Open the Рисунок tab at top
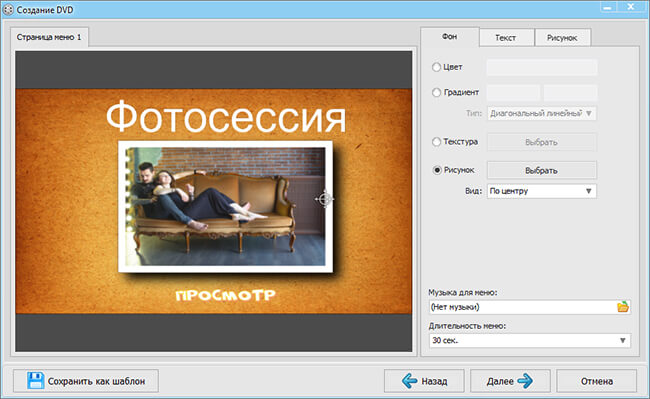This screenshot has width=650, height=399. click(x=562, y=38)
